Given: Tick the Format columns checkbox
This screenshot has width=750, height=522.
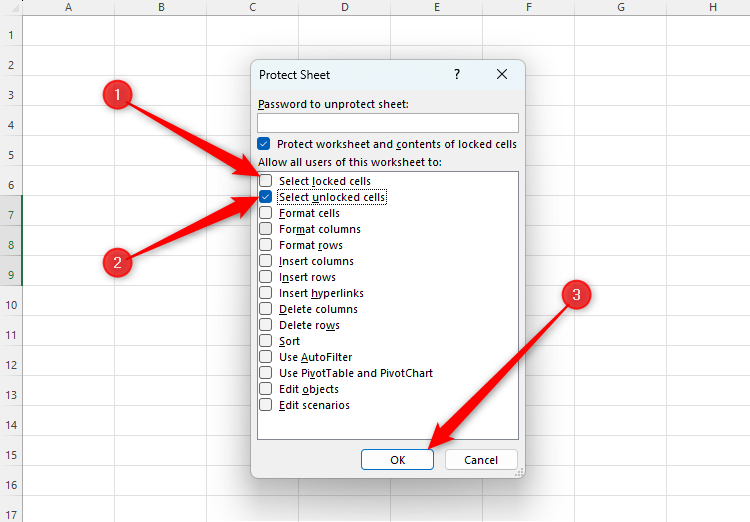Looking at the screenshot, I should pos(266,229).
